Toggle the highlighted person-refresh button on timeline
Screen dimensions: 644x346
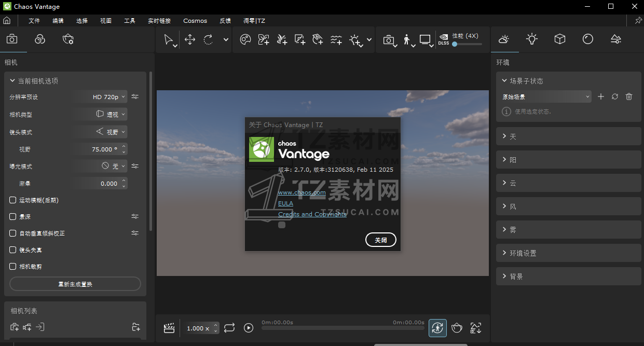pos(437,328)
